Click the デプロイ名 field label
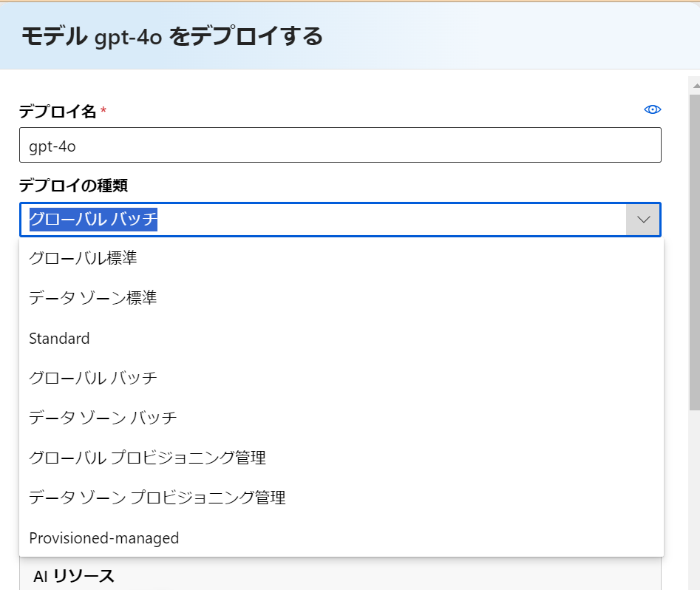 tap(58, 111)
